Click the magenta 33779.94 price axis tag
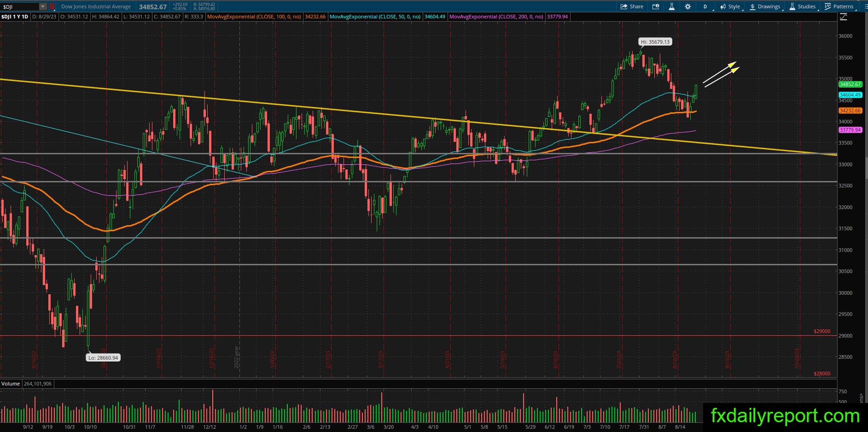This screenshot has height=432, width=868. [x=850, y=130]
